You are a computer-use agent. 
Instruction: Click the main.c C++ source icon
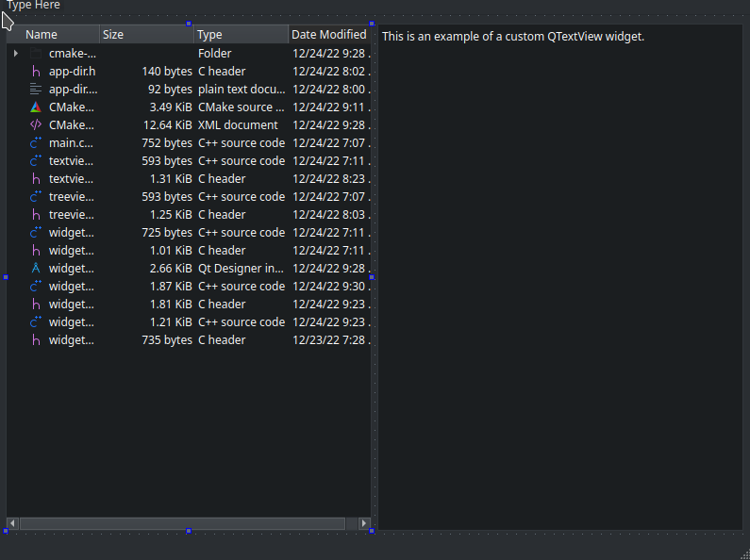[36, 143]
